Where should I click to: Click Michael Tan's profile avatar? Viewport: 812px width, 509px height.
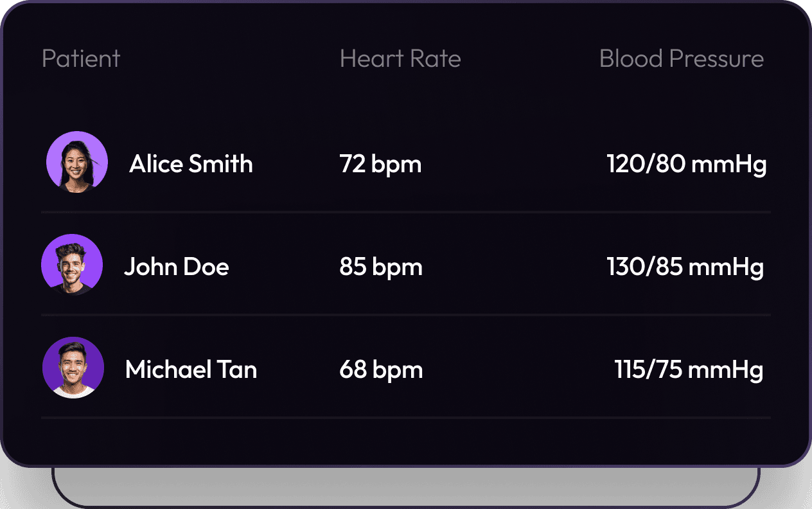click(x=73, y=368)
